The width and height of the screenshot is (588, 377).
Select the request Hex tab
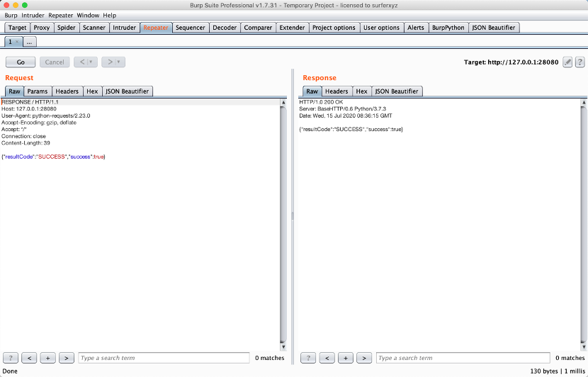pyautogui.click(x=92, y=91)
